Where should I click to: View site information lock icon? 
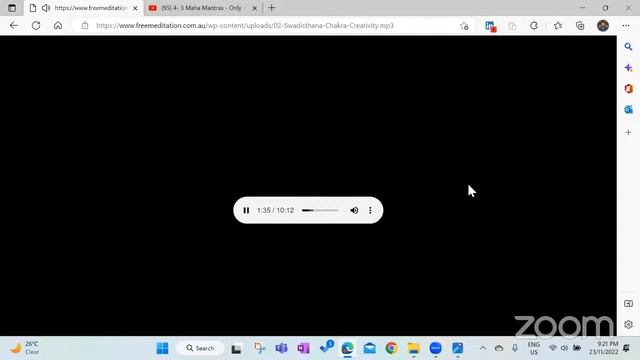(x=85, y=26)
